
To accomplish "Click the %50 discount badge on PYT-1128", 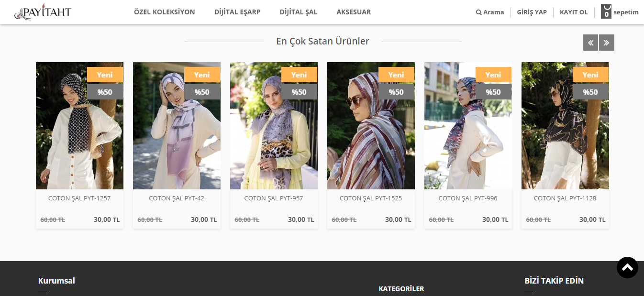I will pyautogui.click(x=590, y=92).
